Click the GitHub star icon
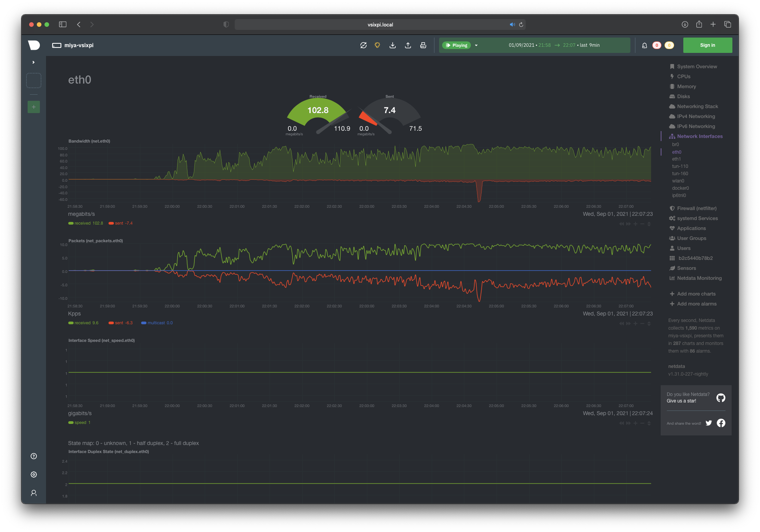The width and height of the screenshot is (760, 532). tap(721, 398)
